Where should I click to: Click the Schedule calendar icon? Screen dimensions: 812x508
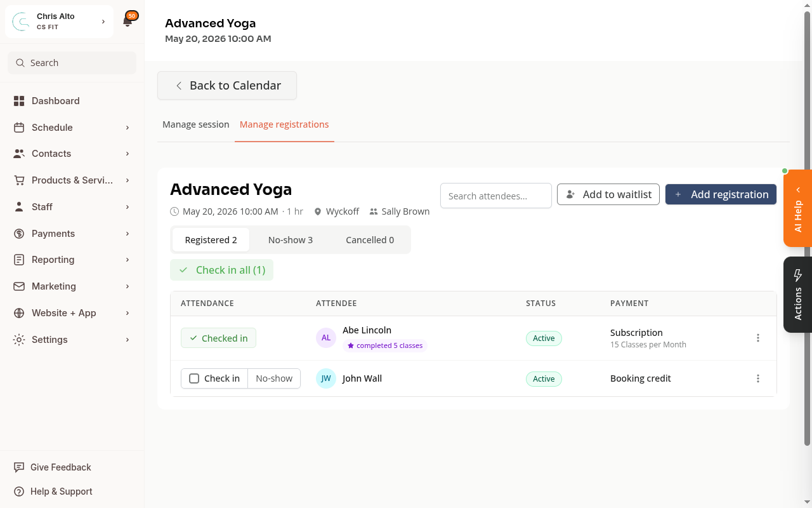19,128
